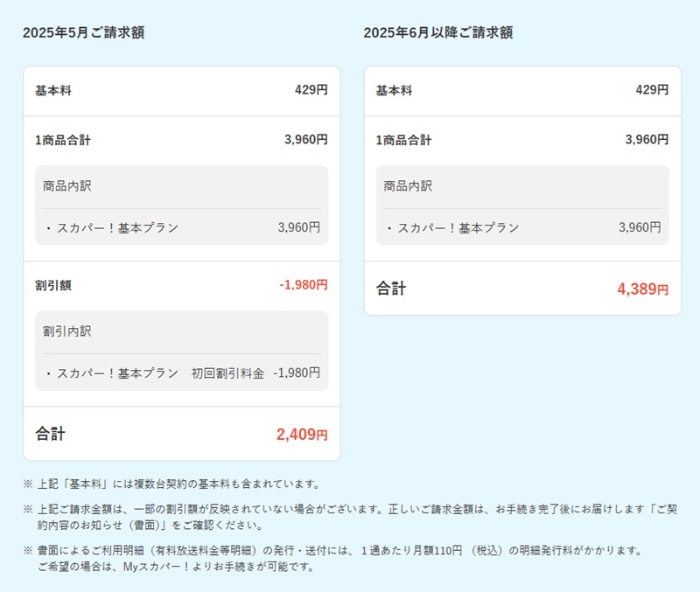Click the red 4,389円 total amount
This screenshot has height=592, width=700.
pos(642,289)
